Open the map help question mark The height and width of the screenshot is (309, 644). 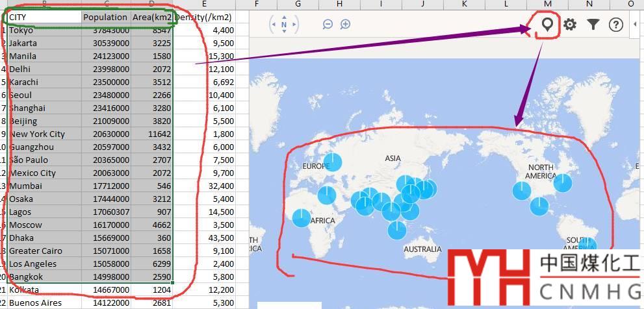(615, 25)
